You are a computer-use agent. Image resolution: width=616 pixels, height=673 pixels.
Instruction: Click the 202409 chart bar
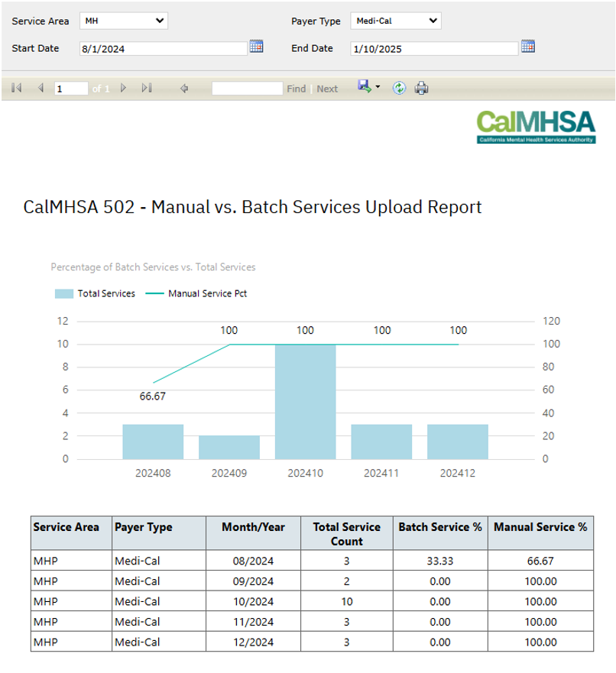tap(229, 447)
